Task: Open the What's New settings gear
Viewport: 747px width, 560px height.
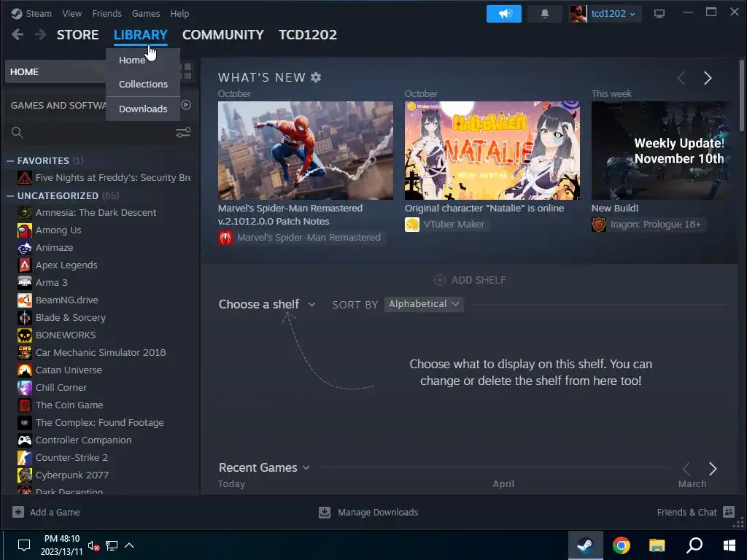Action: point(316,77)
